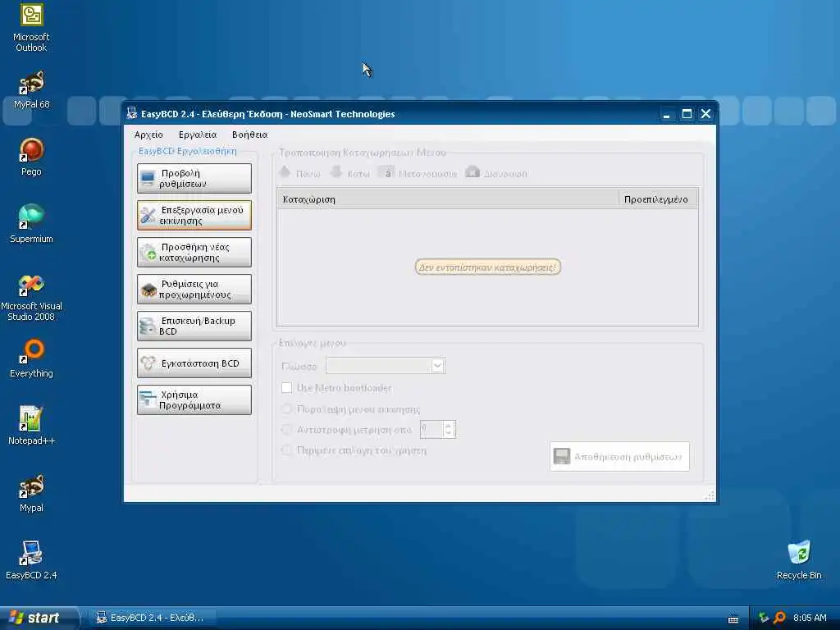Select Αντίστροφη μέτρηση από radio option
This screenshot has width=840, height=630.
coord(286,429)
